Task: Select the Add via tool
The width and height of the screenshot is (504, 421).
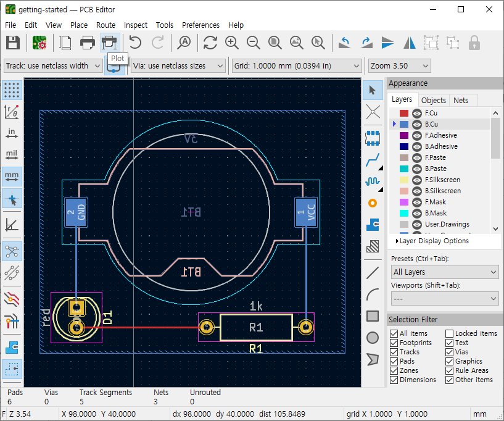Action: pyautogui.click(x=373, y=203)
